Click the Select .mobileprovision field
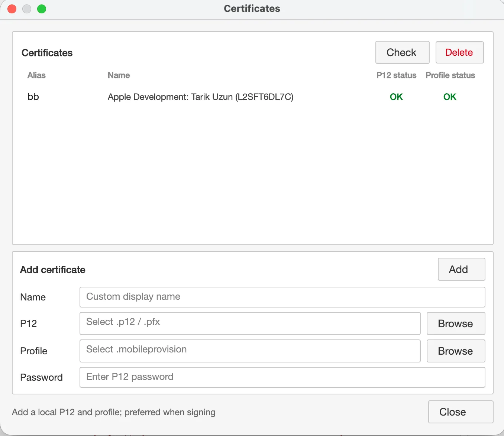 250,351
